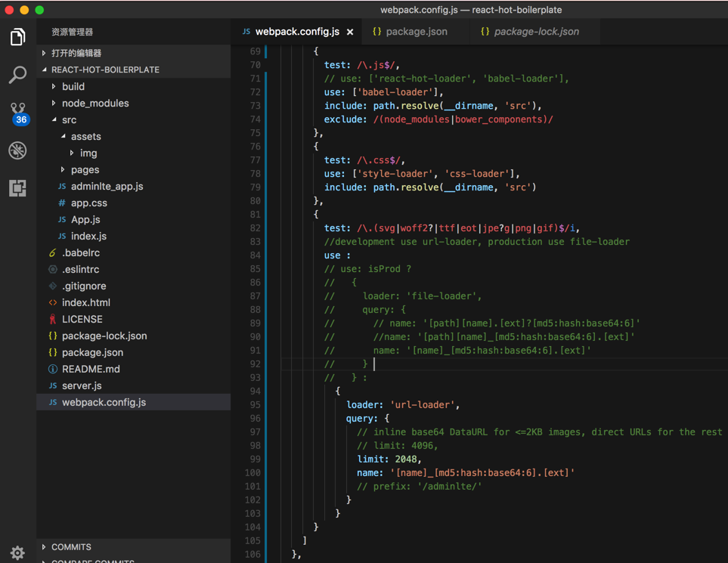Image resolution: width=728 pixels, height=563 pixels.
Task: Expand the node_modules folder
Action: [x=94, y=104]
